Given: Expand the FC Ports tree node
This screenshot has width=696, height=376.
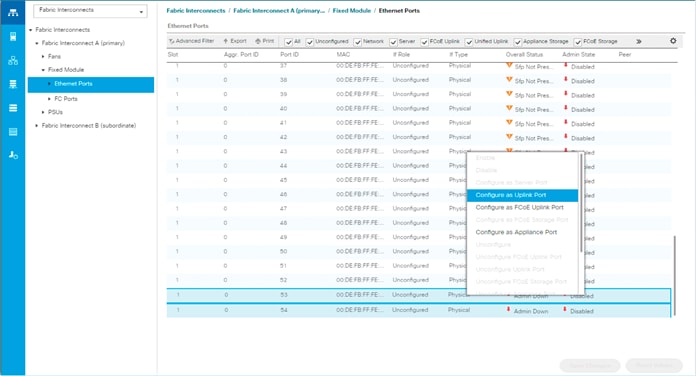Looking at the screenshot, I should click(x=49, y=99).
